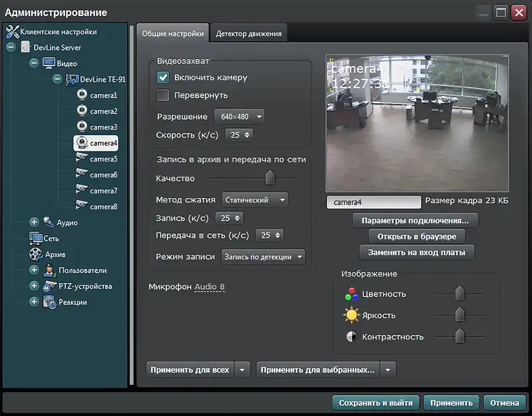Open Применить для всех dropdown arrow
Image resolution: width=532 pixels, height=416 pixels.
pyautogui.click(x=242, y=370)
